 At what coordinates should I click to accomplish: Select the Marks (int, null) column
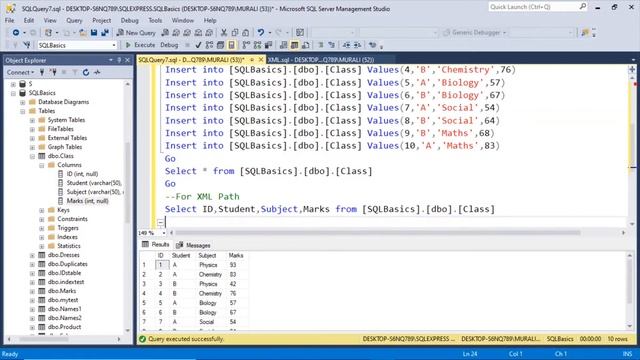coord(87,201)
